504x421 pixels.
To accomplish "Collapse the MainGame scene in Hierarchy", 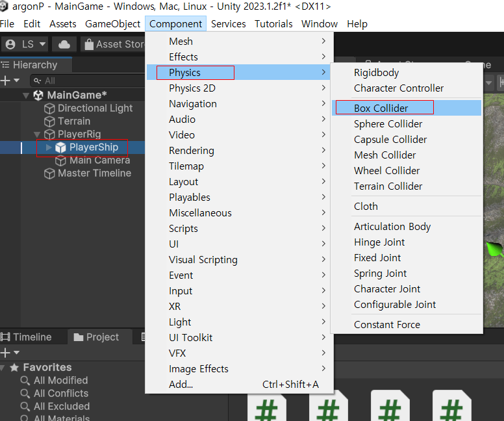I will [x=27, y=96].
